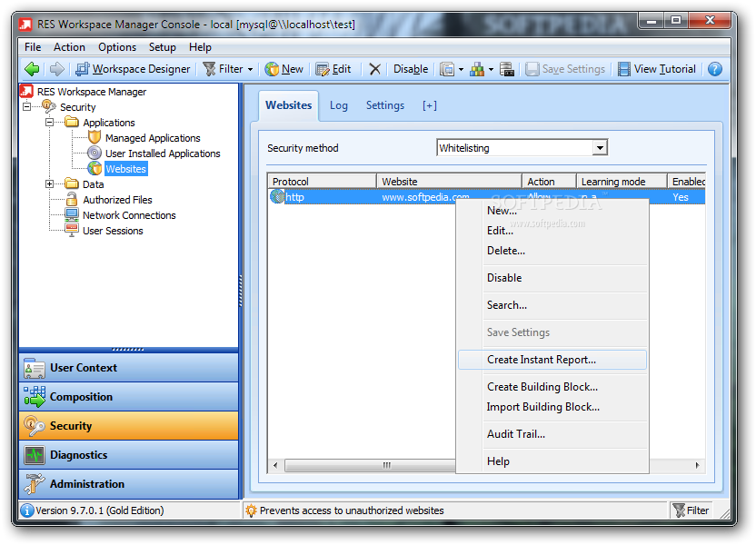Viewport: 756px width, 545px height.
Task: Click the Disable toolbar button
Action: [411, 69]
